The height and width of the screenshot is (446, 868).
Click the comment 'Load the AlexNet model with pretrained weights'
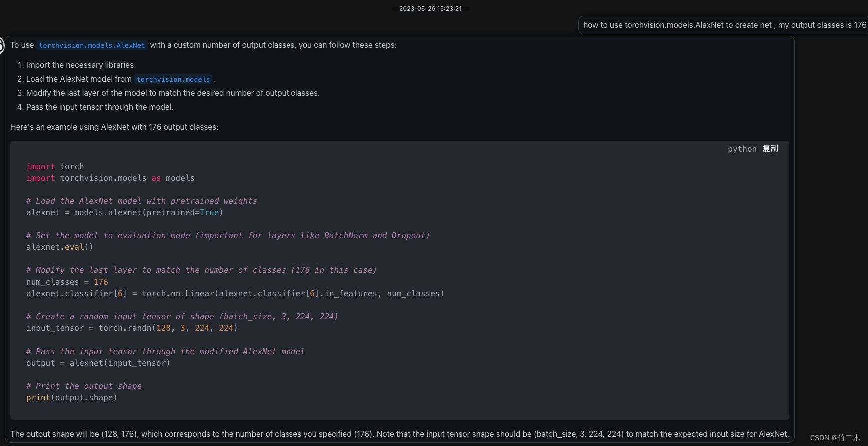(142, 201)
